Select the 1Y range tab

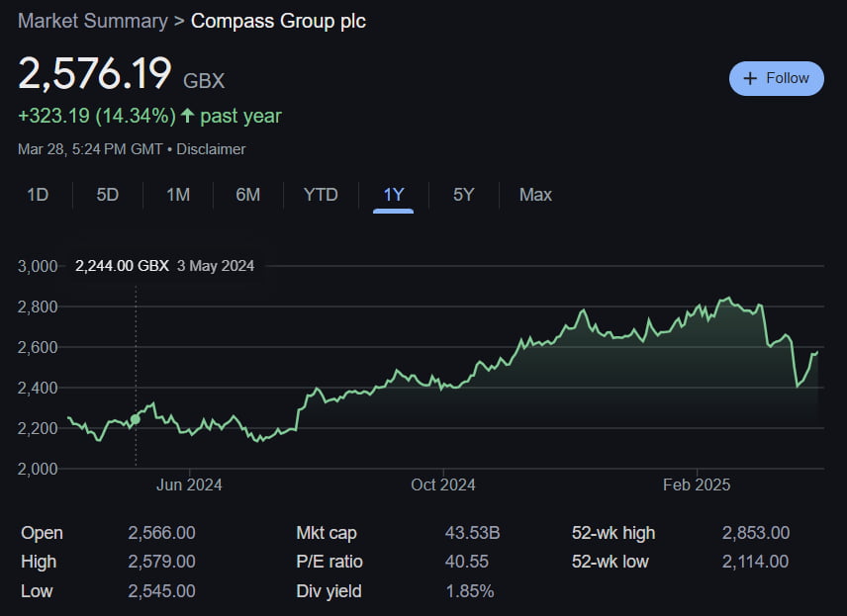(x=394, y=195)
